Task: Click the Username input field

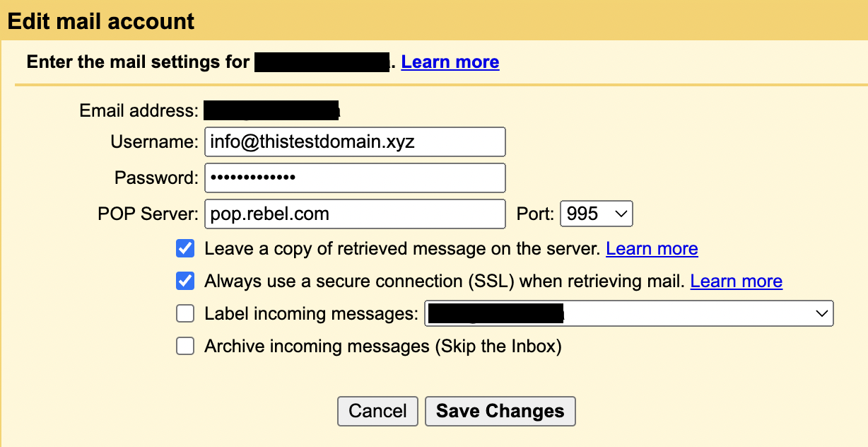Action: click(x=355, y=141)
